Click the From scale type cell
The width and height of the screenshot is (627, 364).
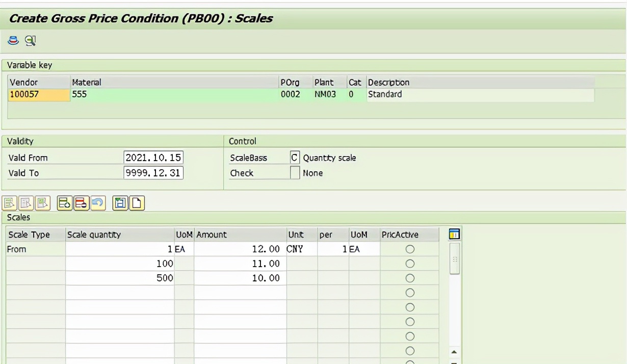pyautogui.click(x=36, y=249)
